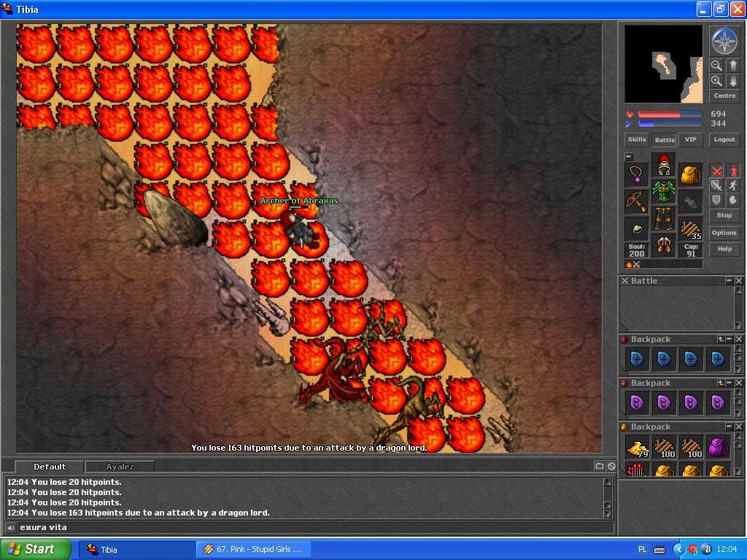Toggle the VIP list window
This screenshot has width=747, height=560.
pos(690,139)
